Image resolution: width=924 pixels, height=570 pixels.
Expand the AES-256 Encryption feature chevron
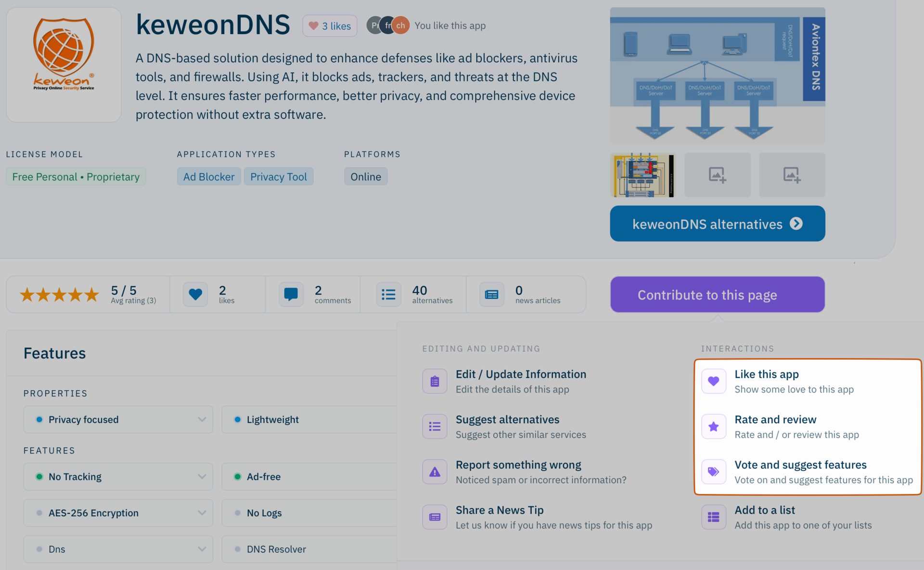tap(202, 513)
